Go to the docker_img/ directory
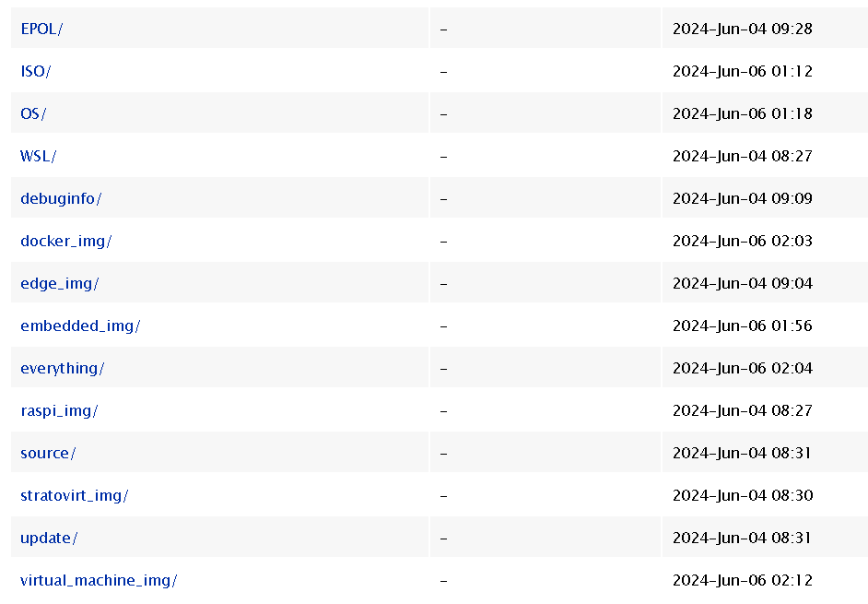Viewport: 868px width, 604px height. tap(66, 241)
